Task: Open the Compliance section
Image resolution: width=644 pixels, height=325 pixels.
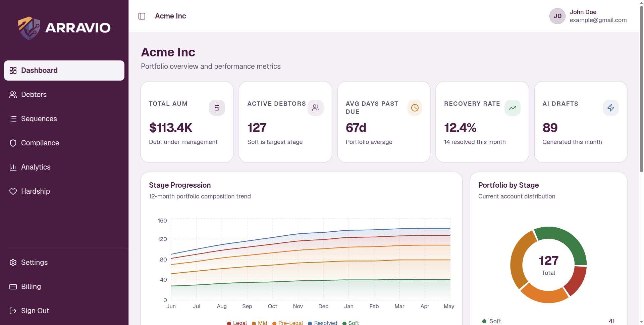Action: [64, 143]
